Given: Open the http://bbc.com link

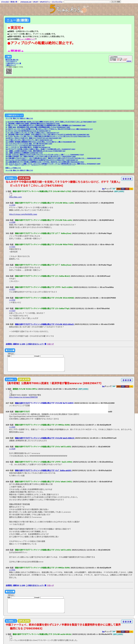Looking at the screenshot, I should point(15,197).
